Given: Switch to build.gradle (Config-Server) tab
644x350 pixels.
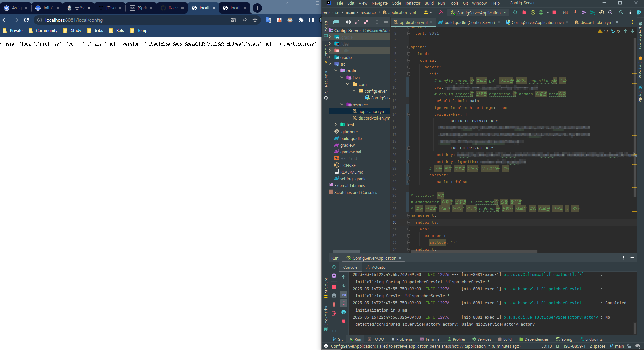Looking at the screenshot, I should pos(469,22).
